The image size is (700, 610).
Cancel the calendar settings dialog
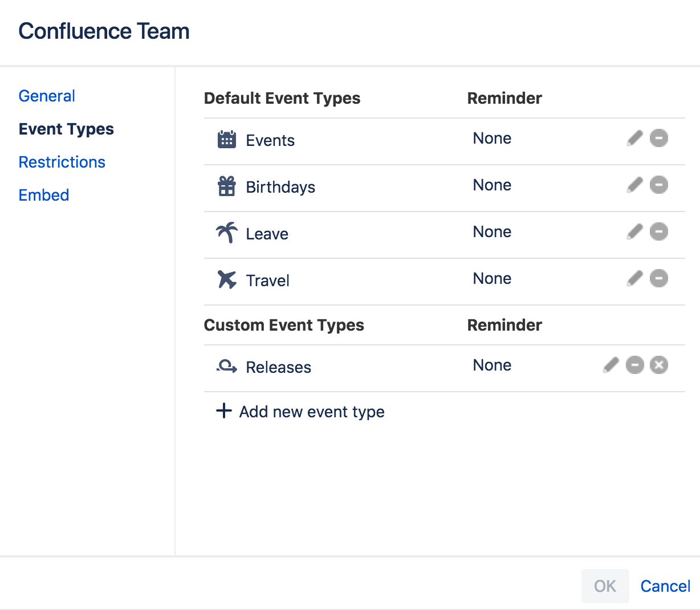tap(665, 586)
